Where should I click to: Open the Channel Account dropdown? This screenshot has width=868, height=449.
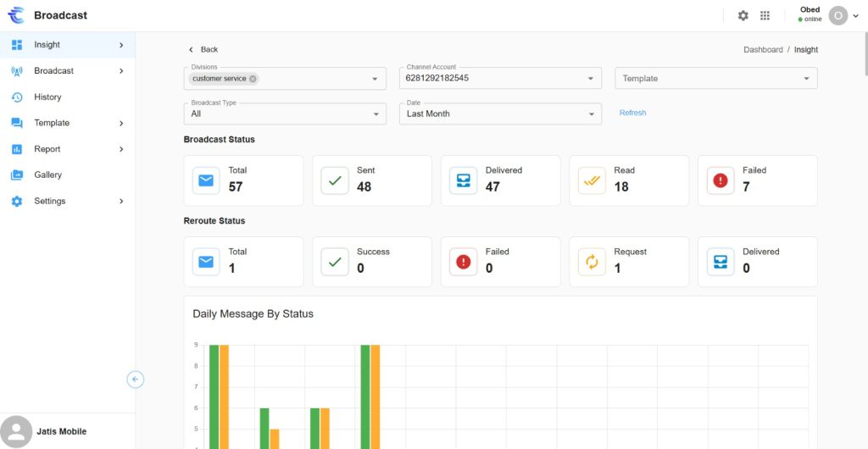coord(500,78)
